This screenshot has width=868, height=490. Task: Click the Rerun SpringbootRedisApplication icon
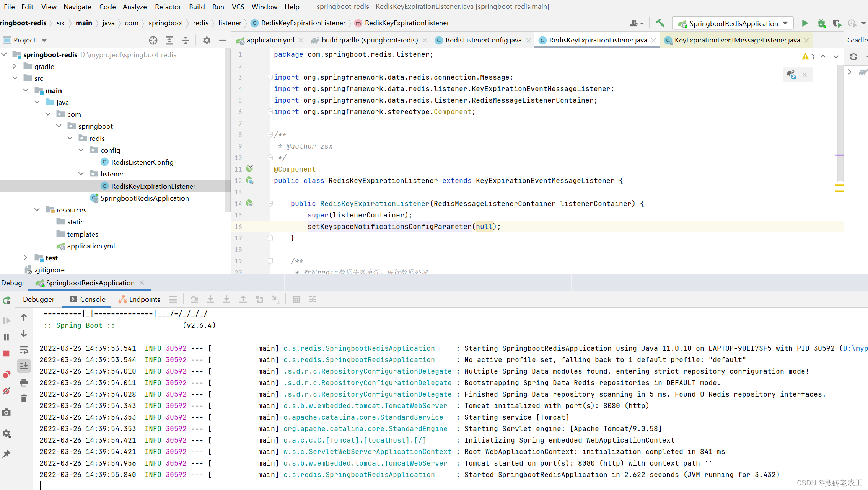click(x=7, y=300)
